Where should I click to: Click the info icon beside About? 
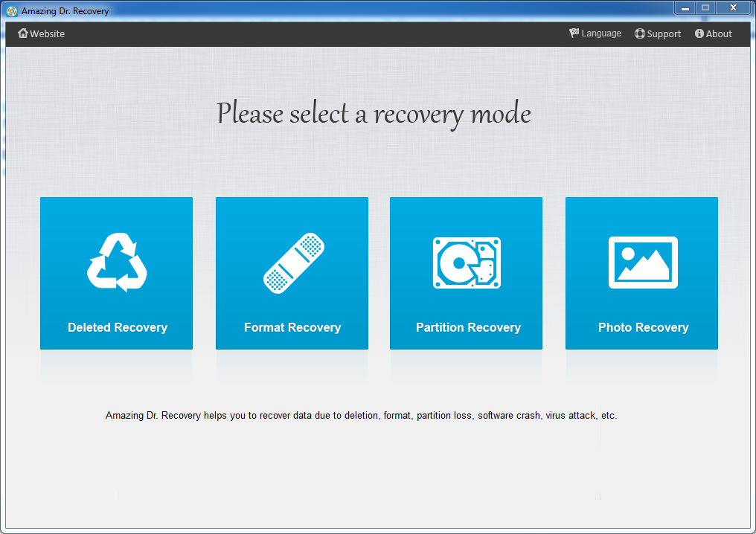(699, 33)
